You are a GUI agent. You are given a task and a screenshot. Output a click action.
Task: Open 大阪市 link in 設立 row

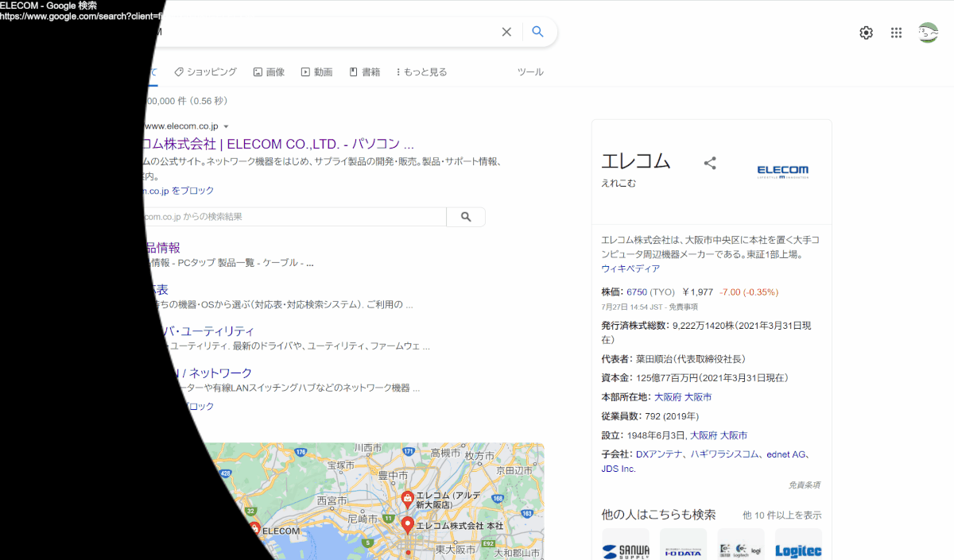pyautogui.click(x=734, y=435)
